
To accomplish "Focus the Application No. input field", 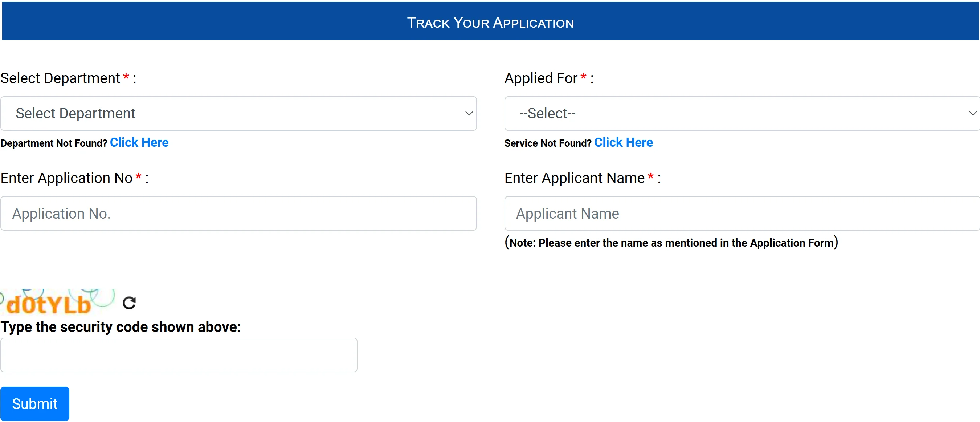I will [x=238, y=214].
